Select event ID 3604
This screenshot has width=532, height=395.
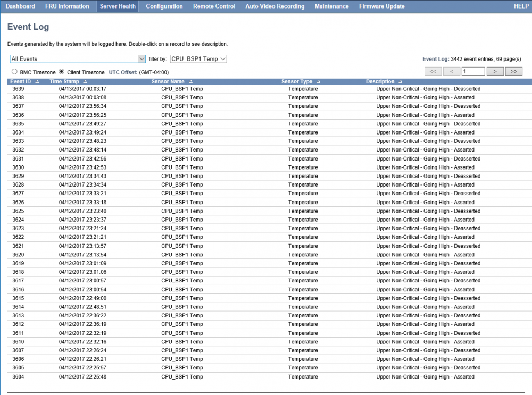(18, 377)
